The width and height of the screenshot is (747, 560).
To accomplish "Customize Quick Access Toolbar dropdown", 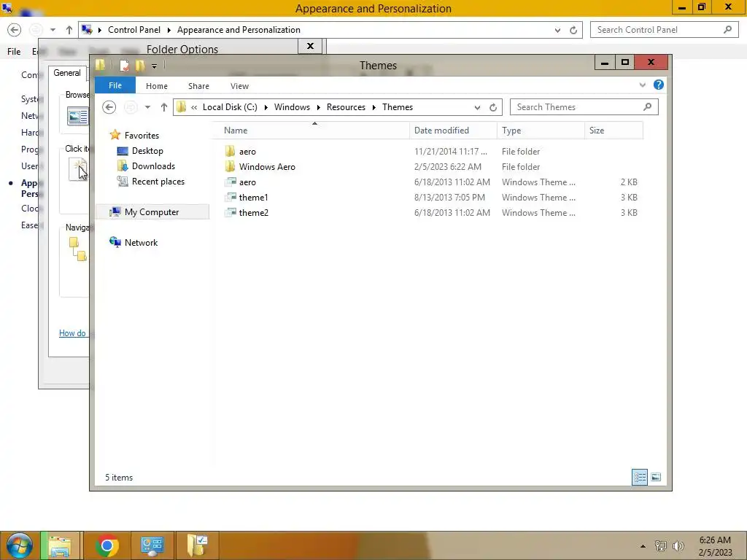I will click(155, 66).
